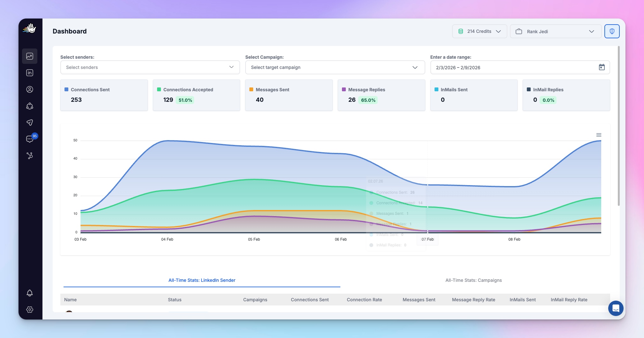Open the chart hamburger menu icon
The width and height of the screenshot is (644, 338).
coord(599,135)
